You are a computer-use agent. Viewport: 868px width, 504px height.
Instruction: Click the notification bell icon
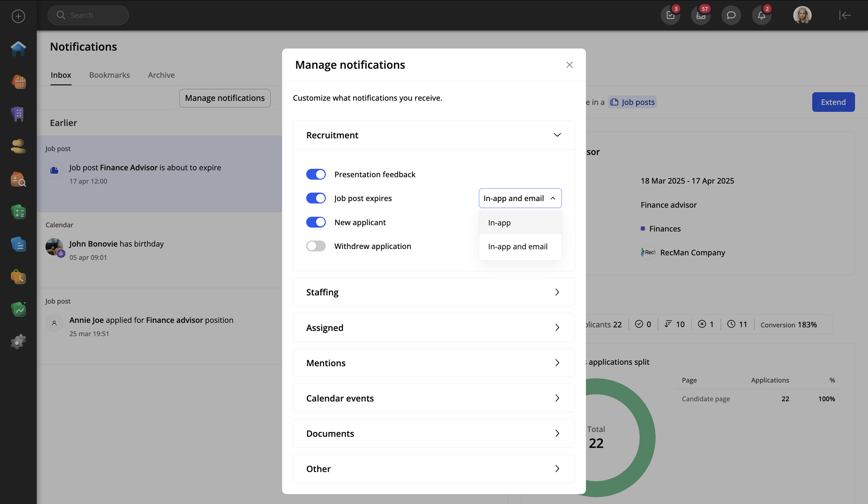[761, 15]
